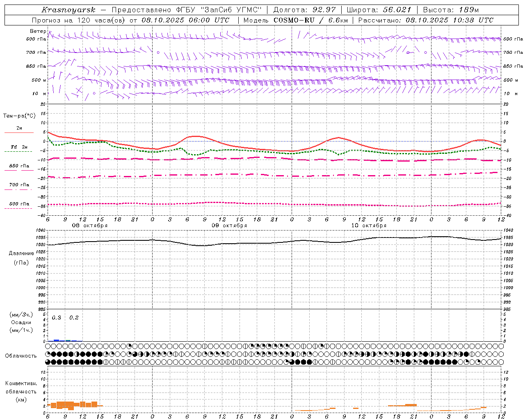Screen dimensions: 525x420
Task: Click the Конвективн. convective cloud label
Action: (21, 383)
